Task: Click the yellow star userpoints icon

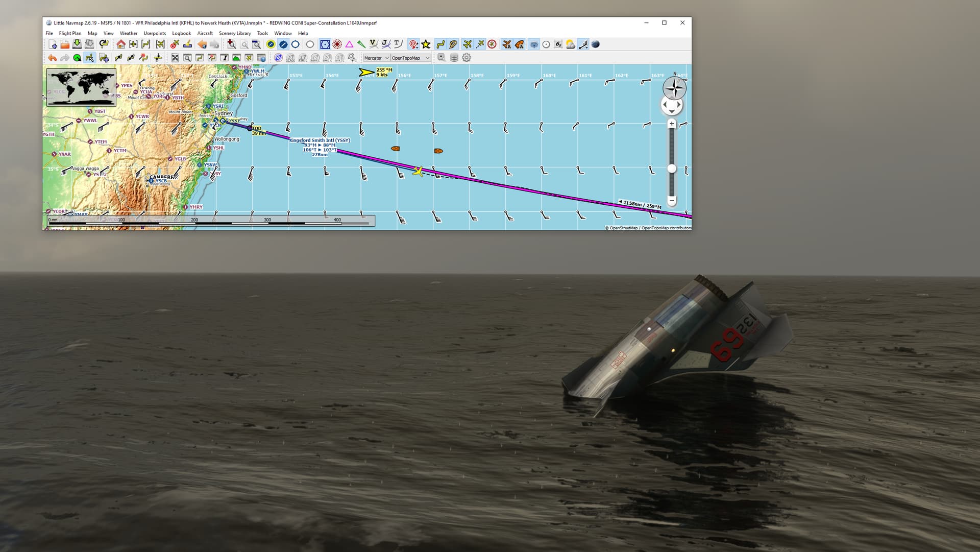Action: pyautogui.click(x=426, y=44)
